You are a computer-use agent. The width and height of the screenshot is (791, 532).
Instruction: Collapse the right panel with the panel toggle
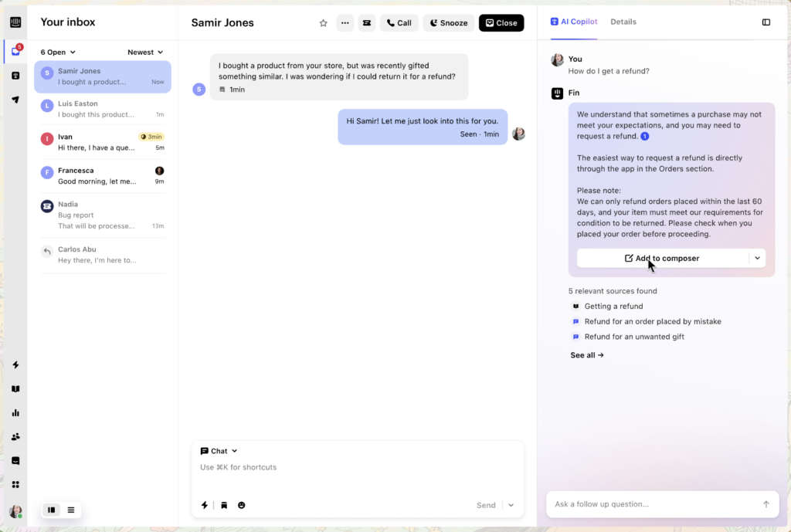[766, 22]
